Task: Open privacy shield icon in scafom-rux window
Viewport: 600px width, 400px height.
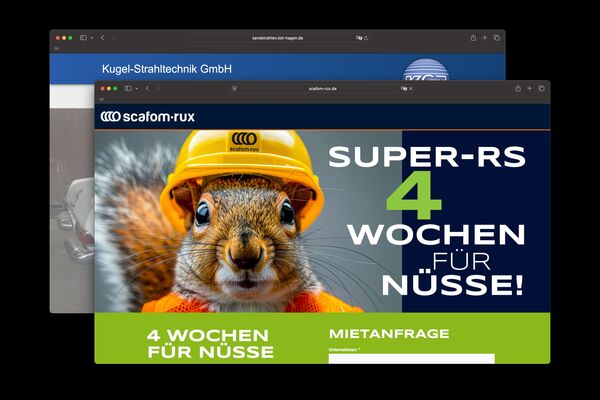Action: [234, 88]
